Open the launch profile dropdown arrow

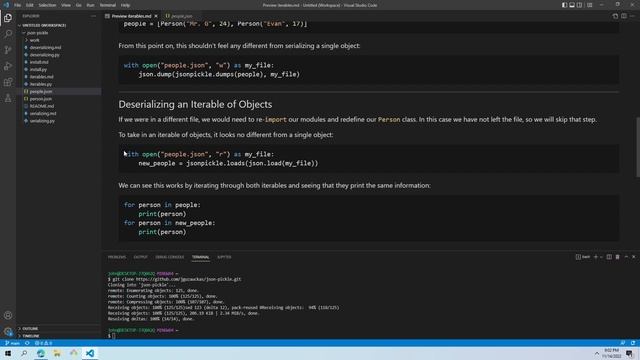601,257
